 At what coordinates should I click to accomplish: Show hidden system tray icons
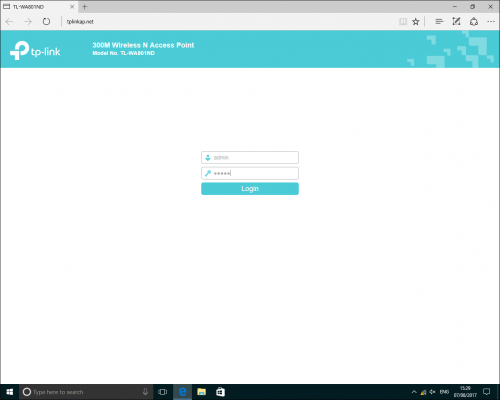click(x=414, y=392)
